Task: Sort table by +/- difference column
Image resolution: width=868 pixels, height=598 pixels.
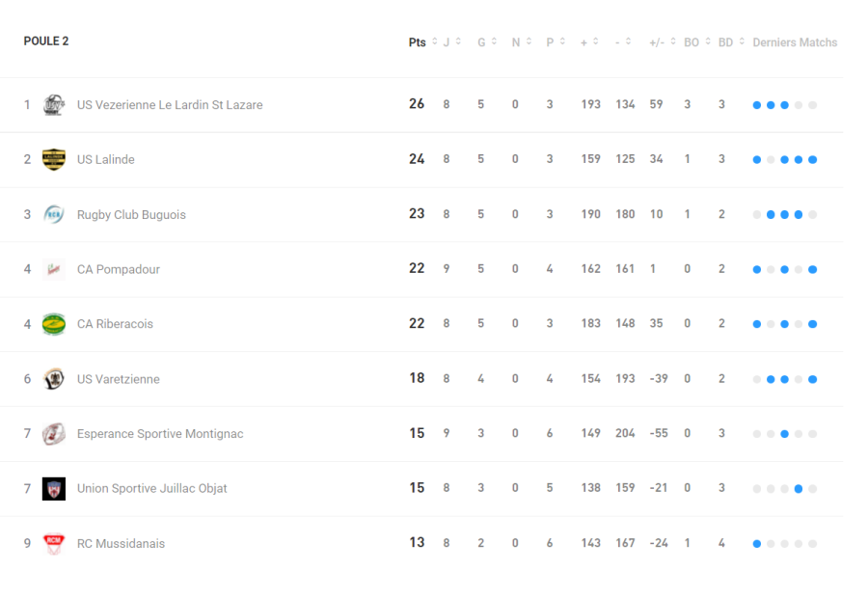Action: [657, 42]
